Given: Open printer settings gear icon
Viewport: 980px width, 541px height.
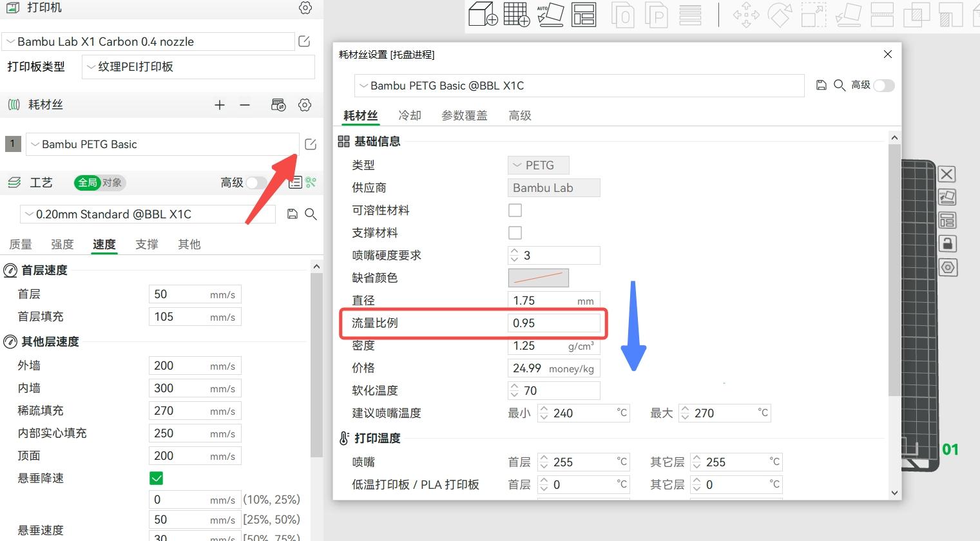Looking at the screenshot, I should point(305,8).
